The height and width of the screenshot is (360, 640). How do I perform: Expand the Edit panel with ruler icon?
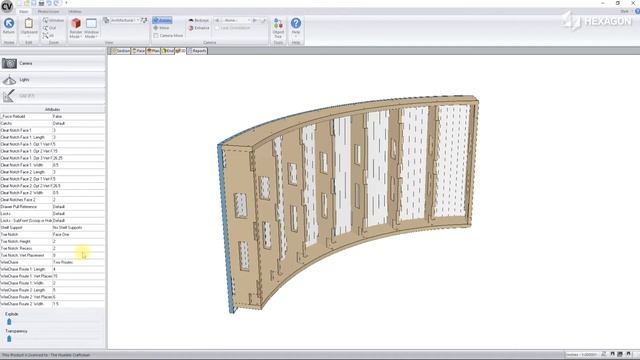tap(53, 96)
